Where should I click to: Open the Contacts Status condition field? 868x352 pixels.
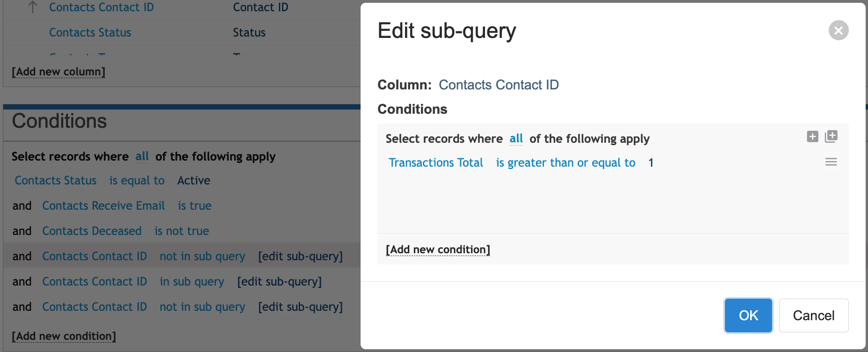(56, 180)
